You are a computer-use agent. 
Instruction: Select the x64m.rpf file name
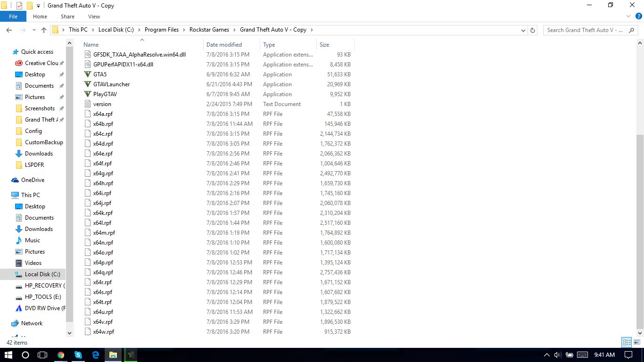[104, 233]
